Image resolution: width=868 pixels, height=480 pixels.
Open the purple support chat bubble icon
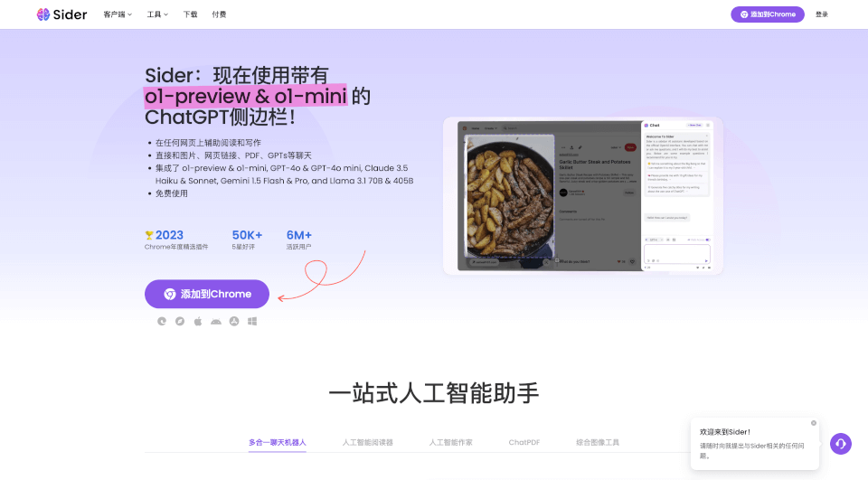840,444
